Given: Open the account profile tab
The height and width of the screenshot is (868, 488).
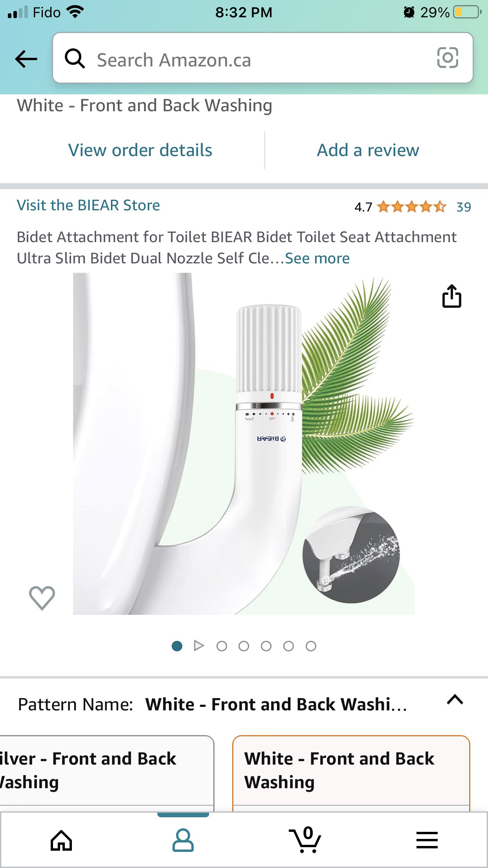Looking at the screenshot, I should 183,840.
